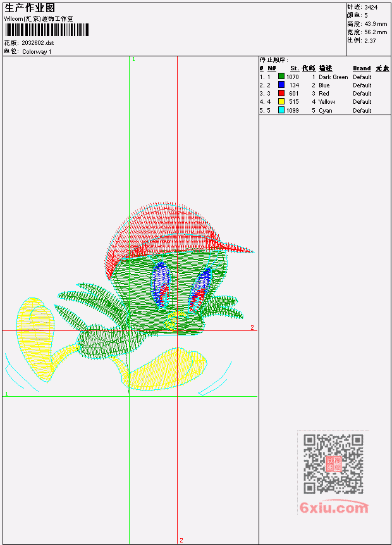
Task: Pick the Red thread color swatch
Action: coord(281,93)
